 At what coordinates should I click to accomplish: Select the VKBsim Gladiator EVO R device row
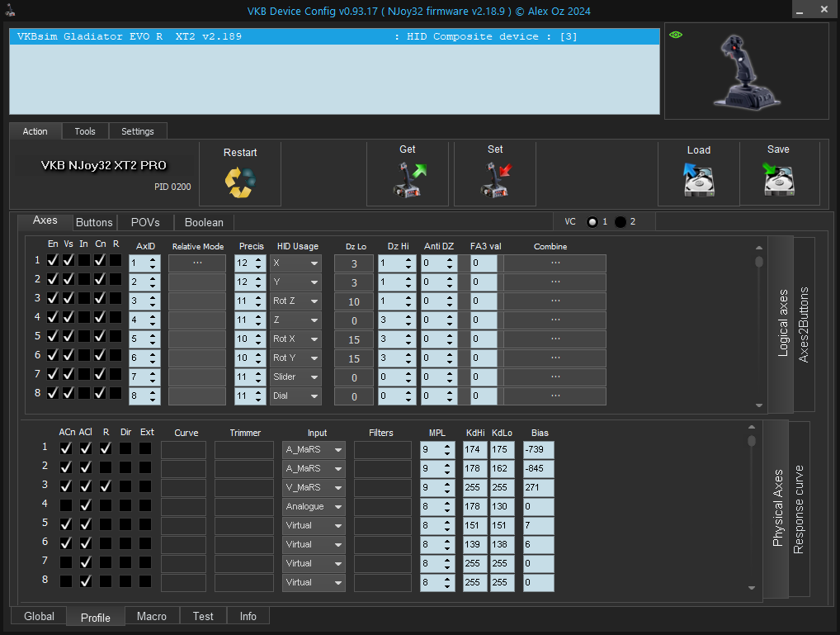pyautogui.click(x=334, y=36)
